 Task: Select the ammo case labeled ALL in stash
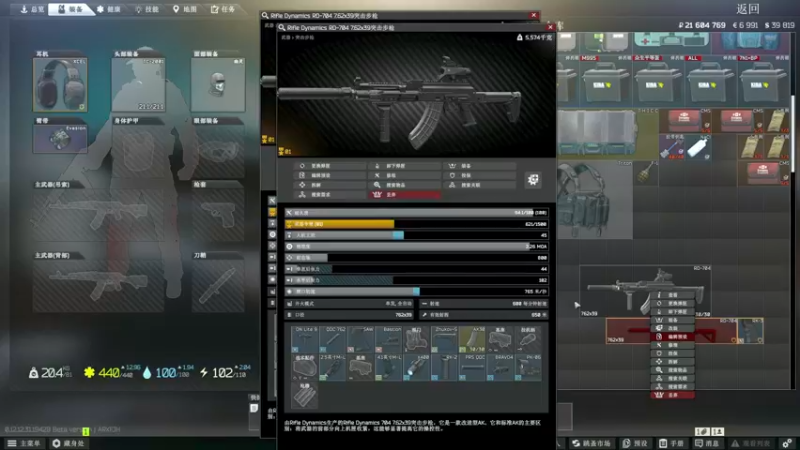coord(710,82)
